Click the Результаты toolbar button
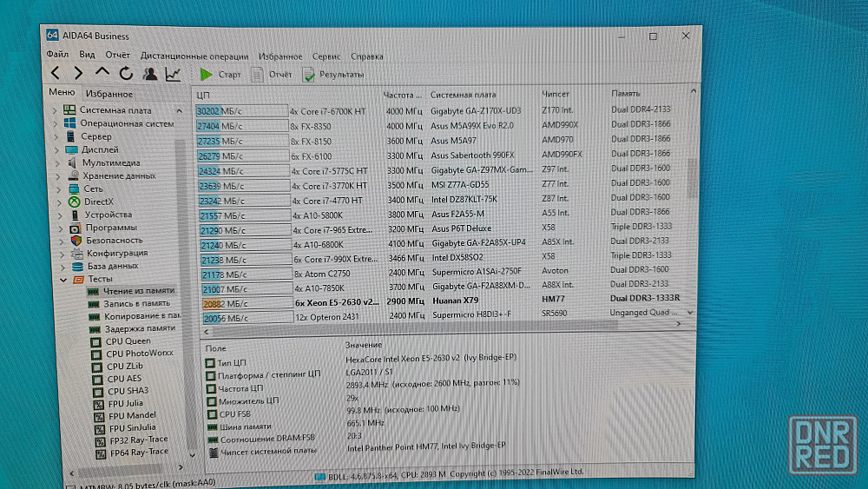This screenshot has width=868, height=489. point(332,75)
